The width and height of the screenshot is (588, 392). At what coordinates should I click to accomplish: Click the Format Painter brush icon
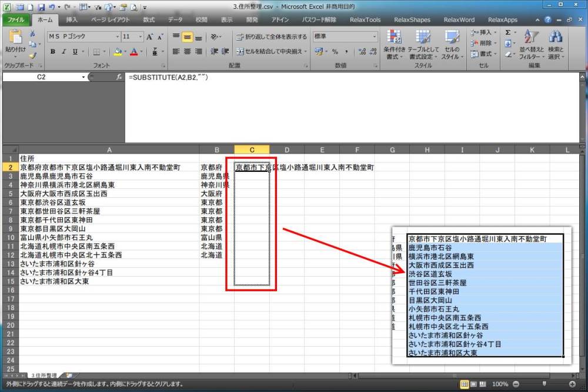click(32, 55)
